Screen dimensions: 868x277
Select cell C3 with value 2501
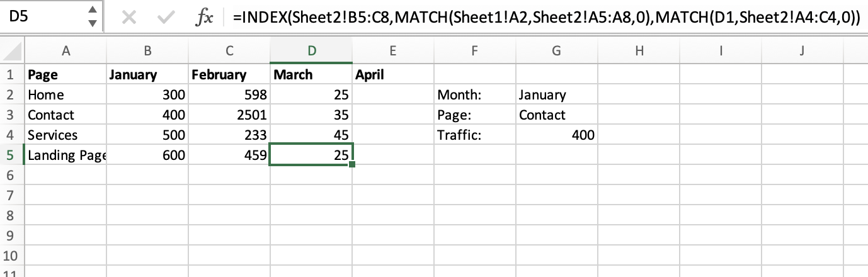point(229,115)
